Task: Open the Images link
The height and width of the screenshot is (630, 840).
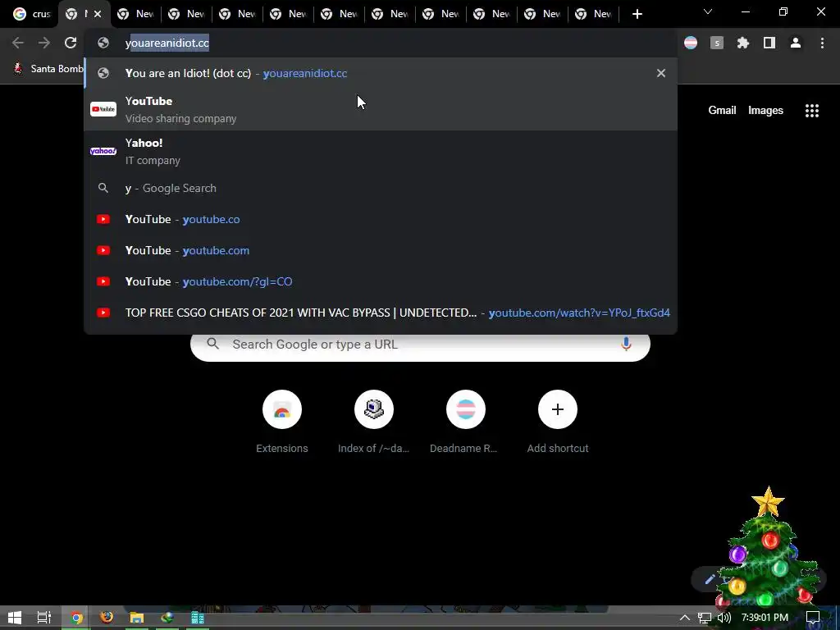Action: [765, 111]
